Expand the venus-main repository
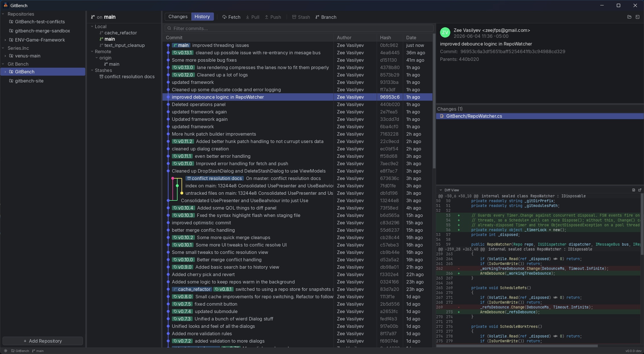 pyautogui.click(x=5, y=56)
